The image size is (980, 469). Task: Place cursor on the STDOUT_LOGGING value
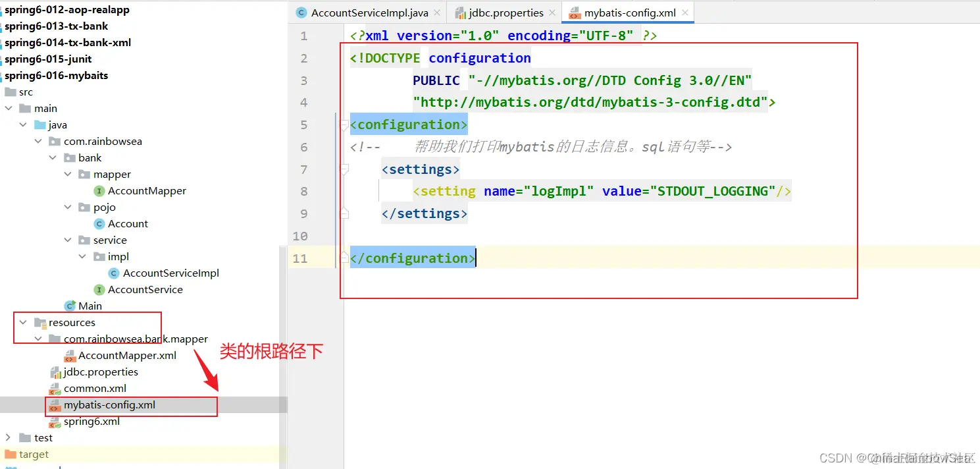click(713, 192)
